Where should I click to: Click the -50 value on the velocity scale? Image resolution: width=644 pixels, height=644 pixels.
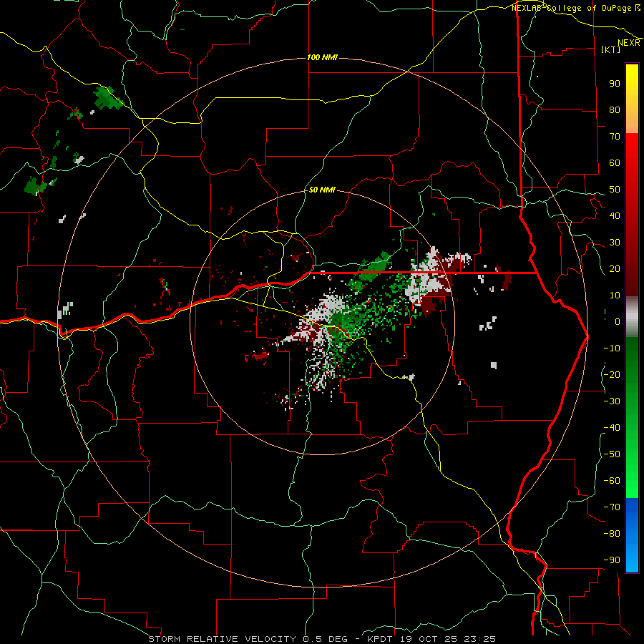tap(612, 454)
